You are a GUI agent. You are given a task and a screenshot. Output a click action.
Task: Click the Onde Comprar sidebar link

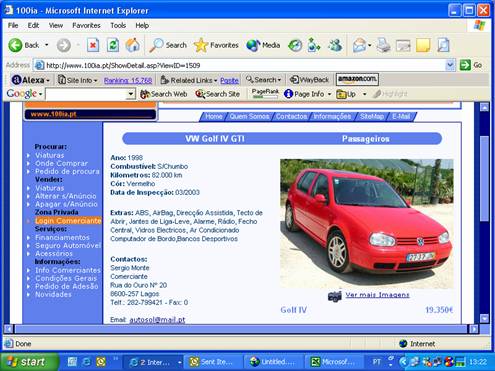61,163
